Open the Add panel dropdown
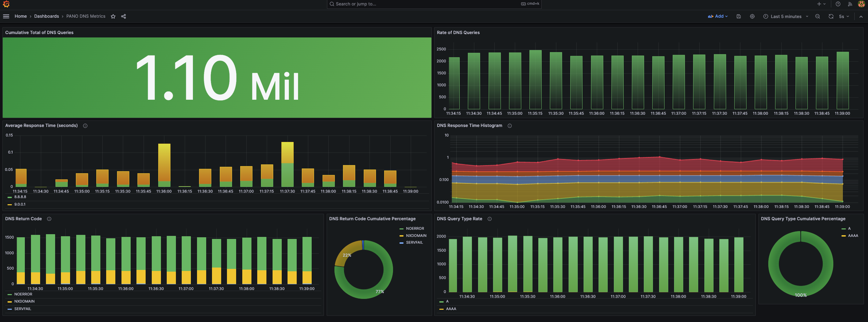868x322 pixels. pyautogui.click(x=718, y=16)
